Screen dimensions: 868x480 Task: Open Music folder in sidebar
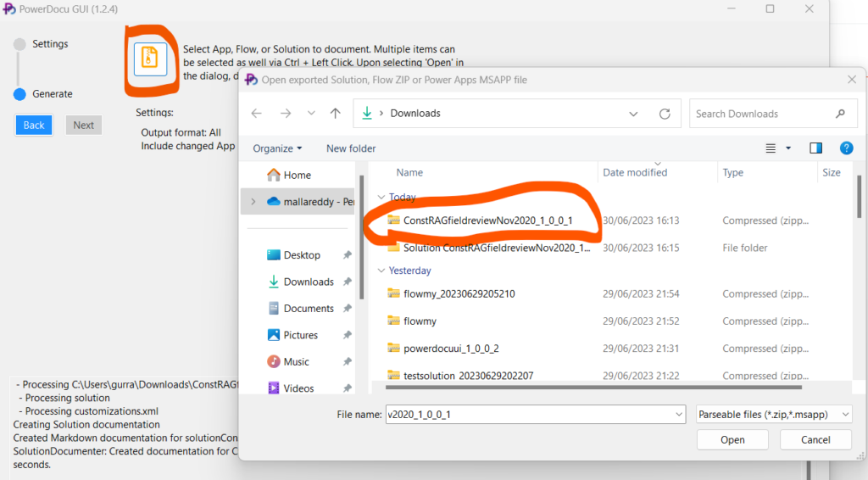pos(296,361)
